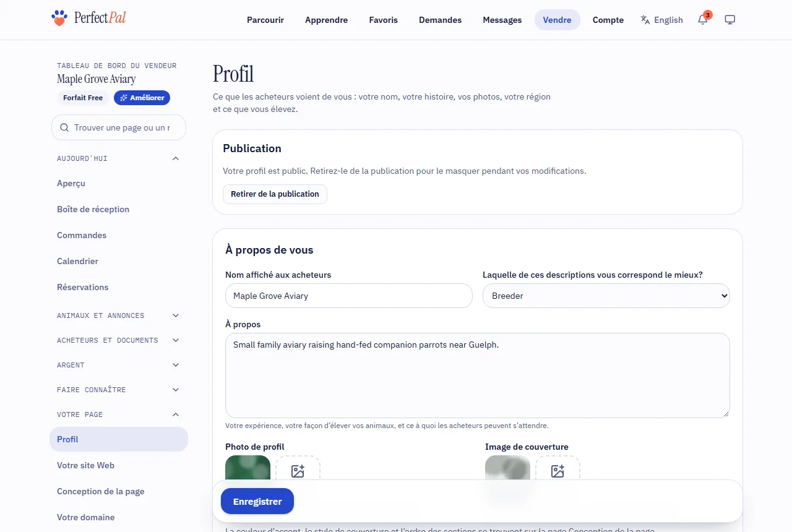Open Parcourir in top navigation
The height and width of the screenshot is (532, 792).
(265, 20)
